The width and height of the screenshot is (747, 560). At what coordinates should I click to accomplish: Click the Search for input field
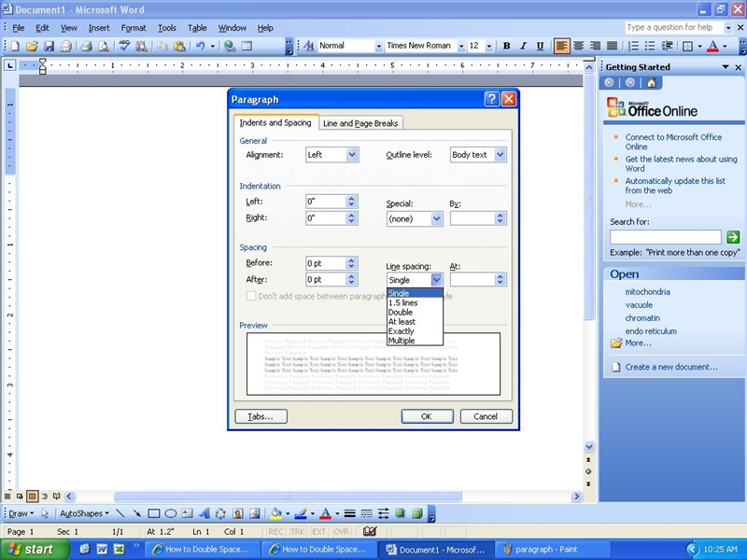coord(666,237)
